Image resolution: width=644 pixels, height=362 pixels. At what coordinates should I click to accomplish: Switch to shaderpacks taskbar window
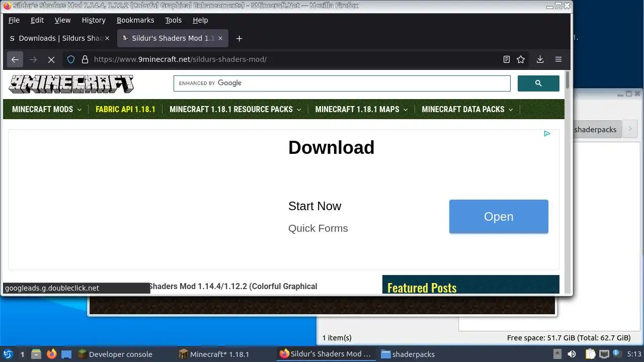[x=408, y=354]
